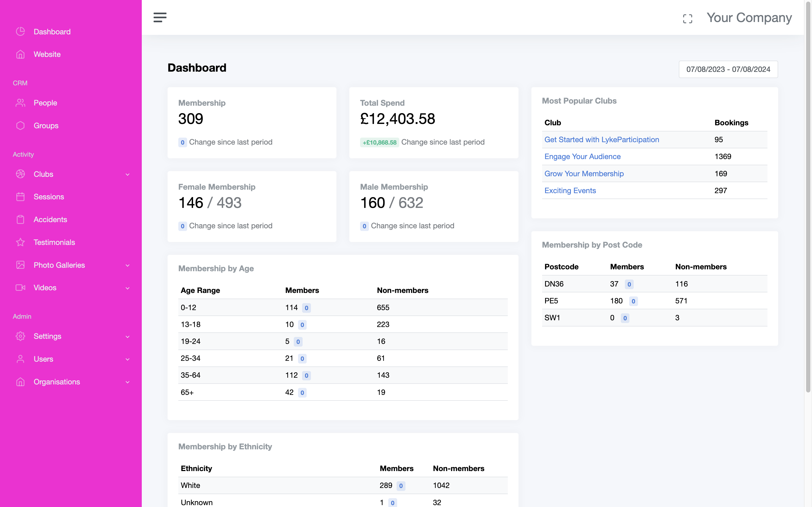Click the fullscreen icon top right

coord(687,17)
